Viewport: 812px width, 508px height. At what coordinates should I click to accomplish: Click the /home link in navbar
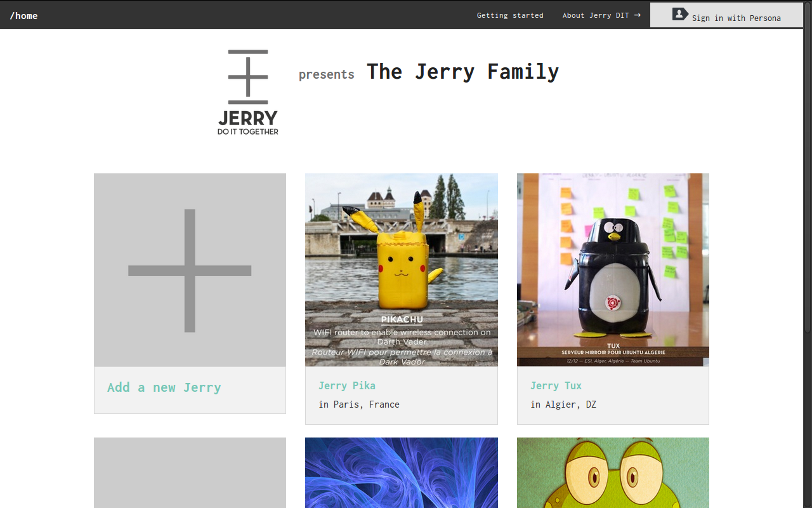point(23,16)
